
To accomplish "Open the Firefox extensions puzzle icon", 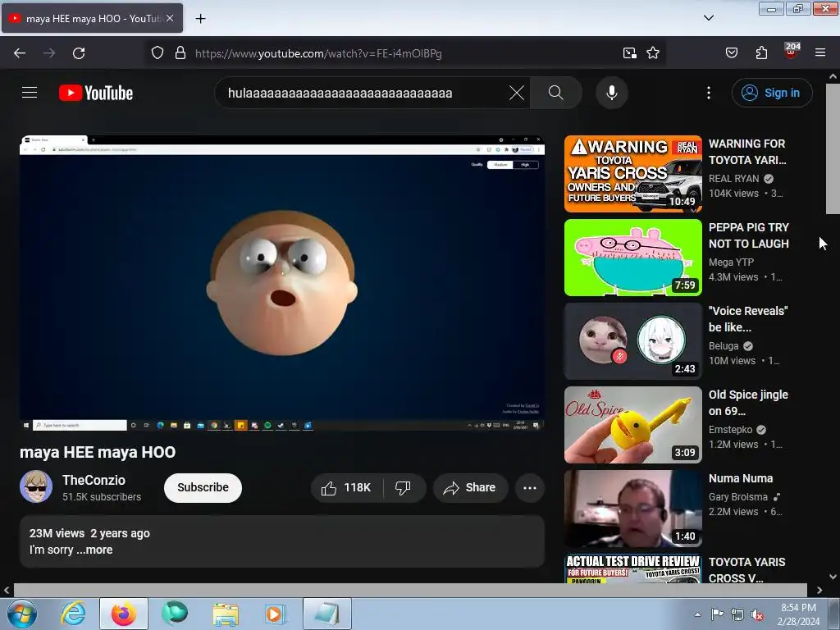I will (x=761, y=53).
